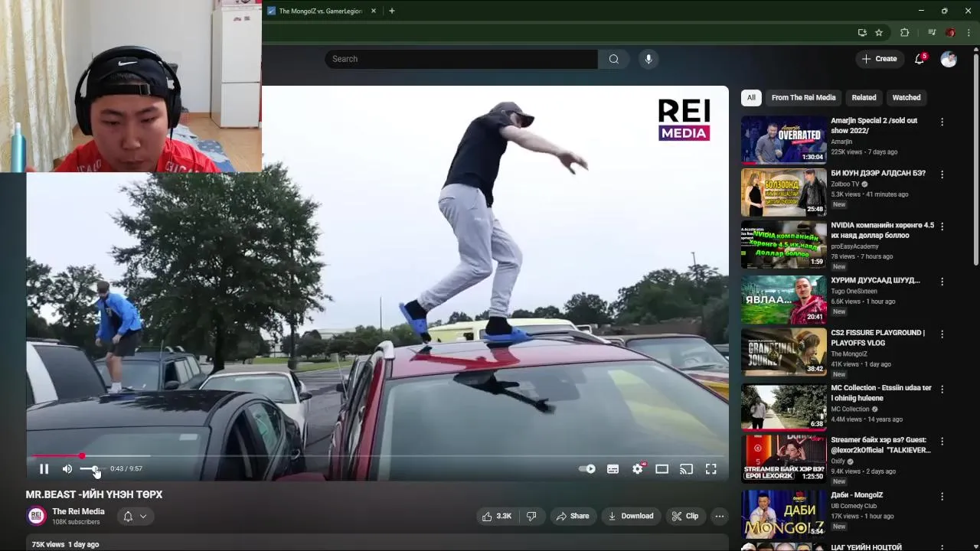The width and height of the screenshot is (980, 551).
Task: Open Amarjin Special 2 video thumbnail
Action: click(784, 139)
